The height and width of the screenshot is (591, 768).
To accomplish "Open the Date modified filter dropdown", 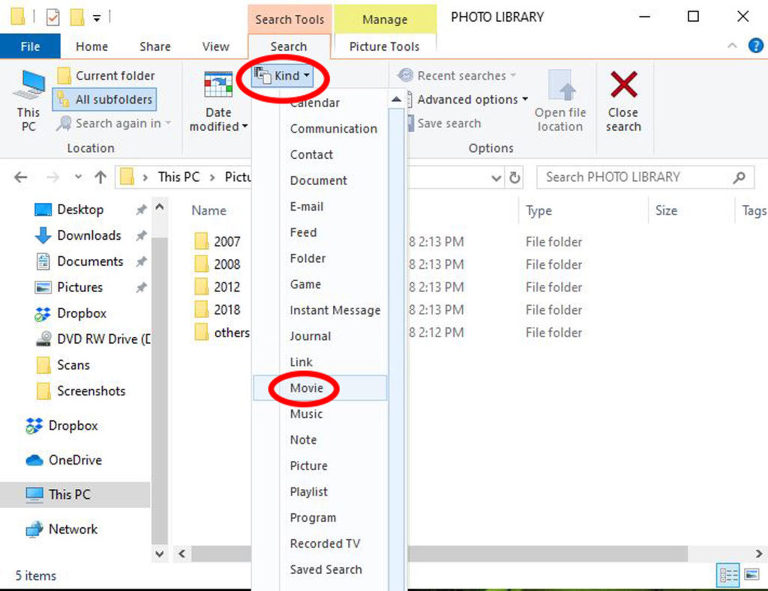I will tap(218, 101).
